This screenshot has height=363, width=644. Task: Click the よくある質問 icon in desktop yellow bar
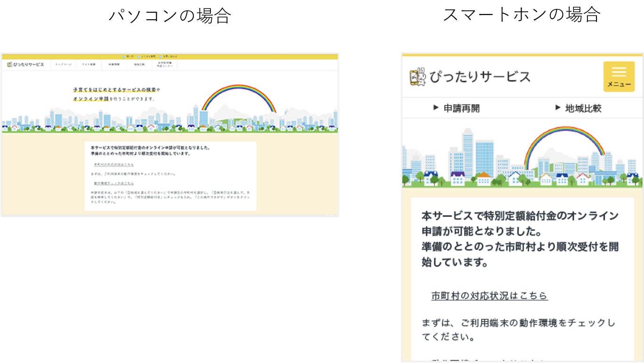(x=139, y=56)
